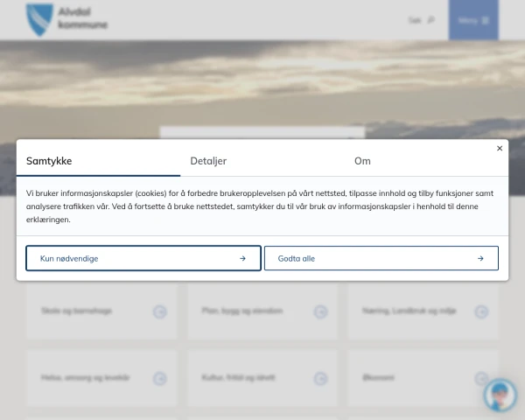Open the Meny hamburger menu
Image resolution: width=525 pixels, height=420 pixels.
[473, 20]
